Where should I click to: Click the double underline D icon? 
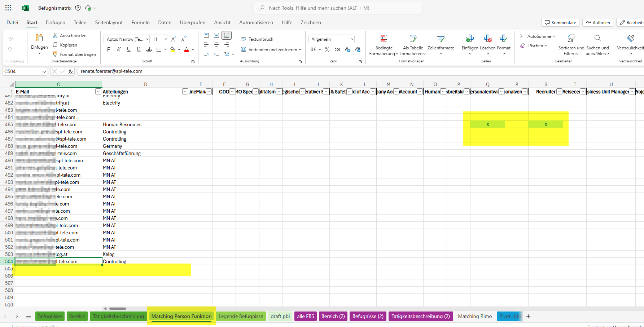click(139, 49)
